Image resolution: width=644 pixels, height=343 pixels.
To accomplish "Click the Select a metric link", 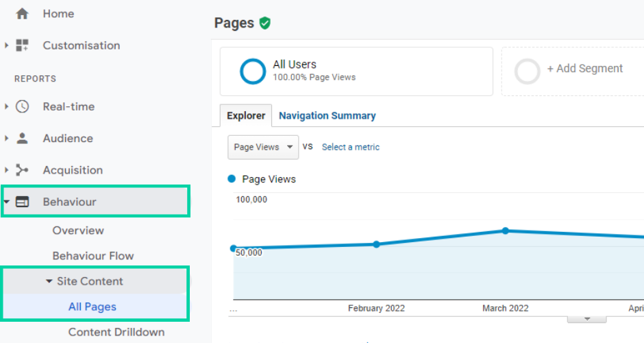I will coord(350,147).
